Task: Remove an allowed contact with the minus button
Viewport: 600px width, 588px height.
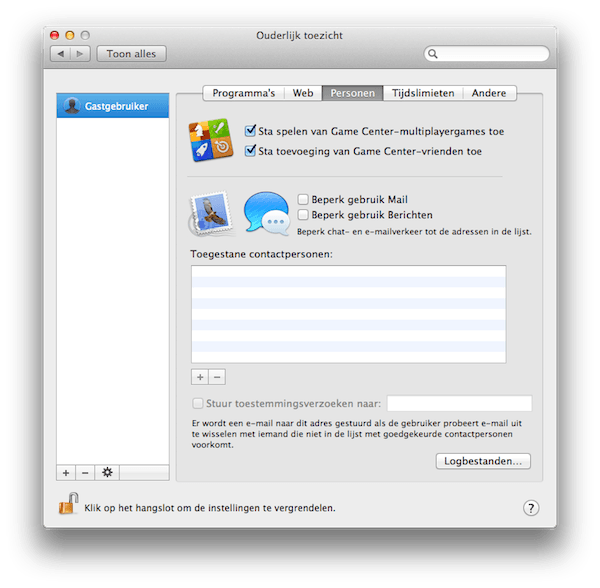Action: click(x=217, y=377)
